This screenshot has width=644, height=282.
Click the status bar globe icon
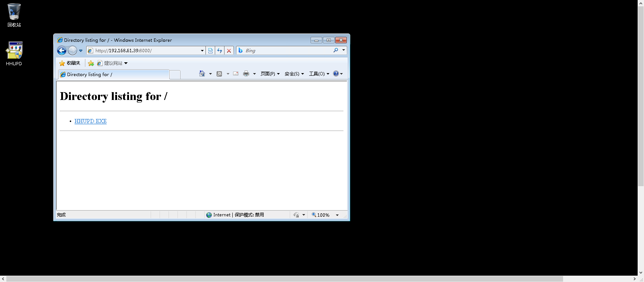[209, 215]
